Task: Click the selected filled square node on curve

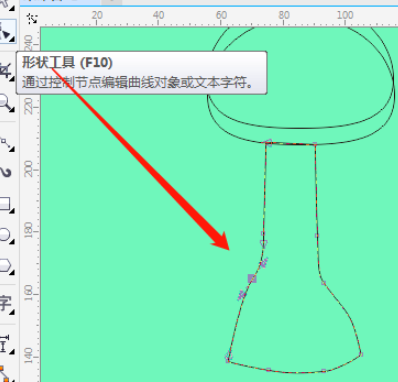Action: (252, 278)
